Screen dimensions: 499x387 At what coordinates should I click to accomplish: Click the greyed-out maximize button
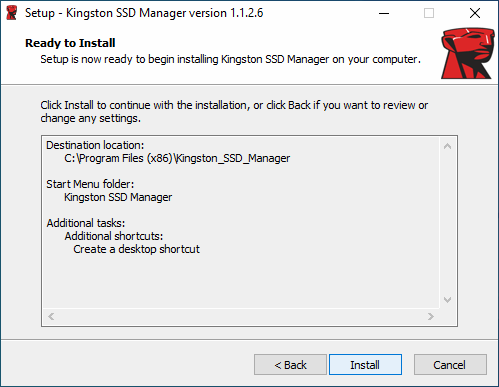click(429, 13)
